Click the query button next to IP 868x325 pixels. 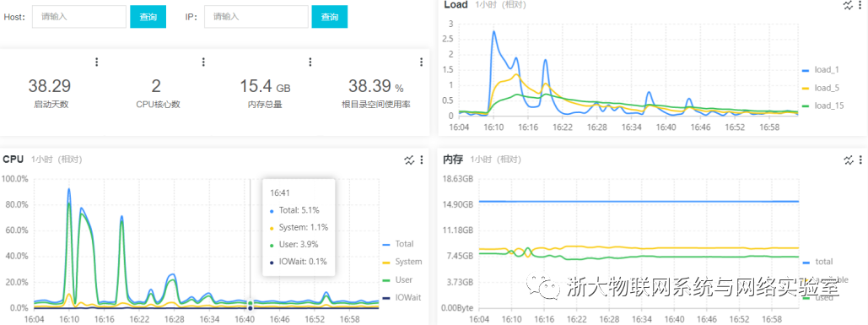(329, 17)
